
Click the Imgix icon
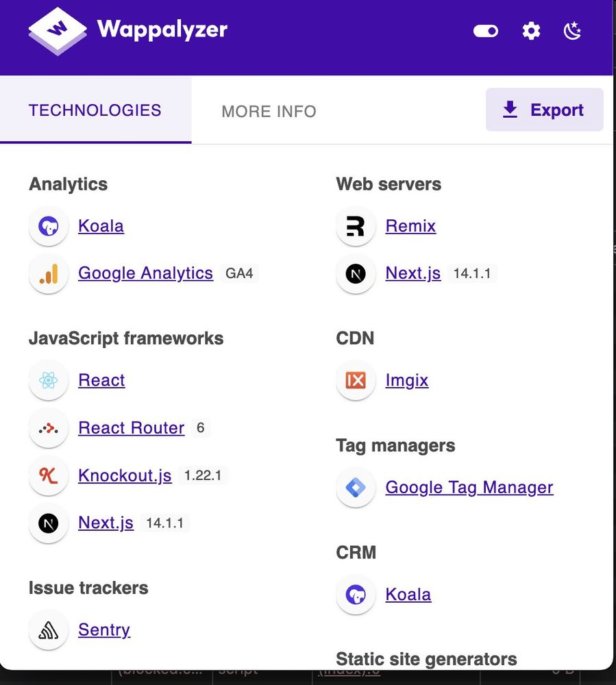coord(356,380)
